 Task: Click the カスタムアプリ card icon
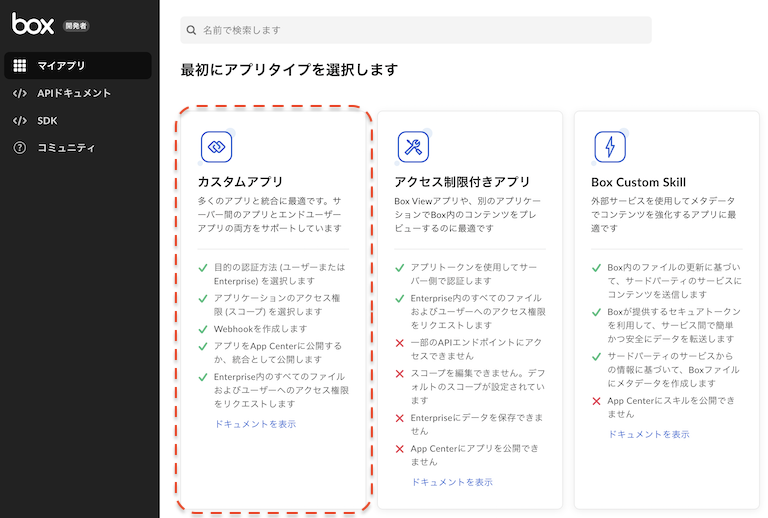pos(216,146)
